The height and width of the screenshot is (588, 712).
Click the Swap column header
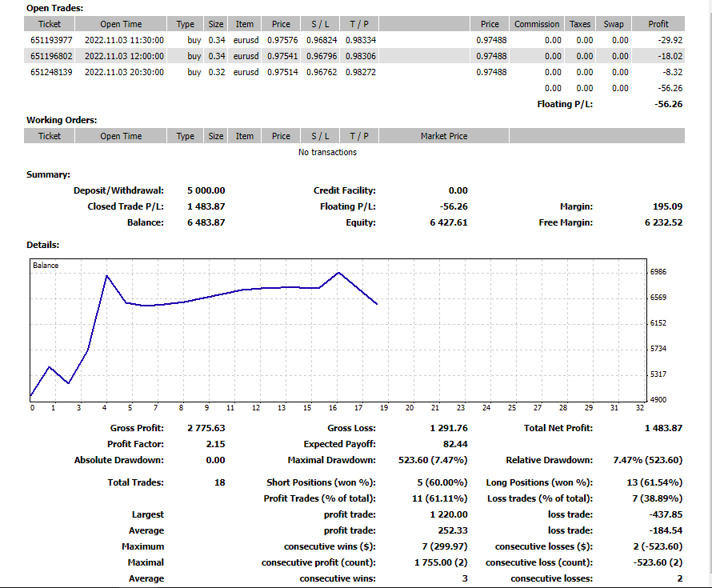[614, 24]
